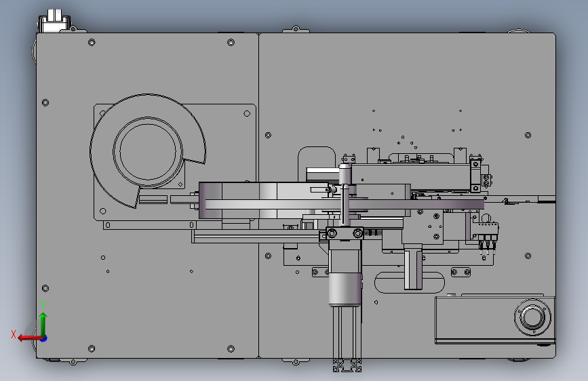Select the vibratory bowl feeder inner circle
Viewport: 588px width, 381px height.
click(148, 152)
